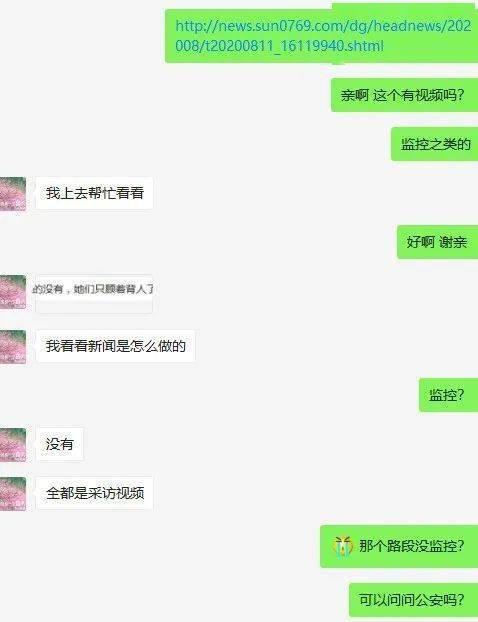Select the '可以问问公安吗?' message bubble
478x622 pixels.
(x=413, y=600)
